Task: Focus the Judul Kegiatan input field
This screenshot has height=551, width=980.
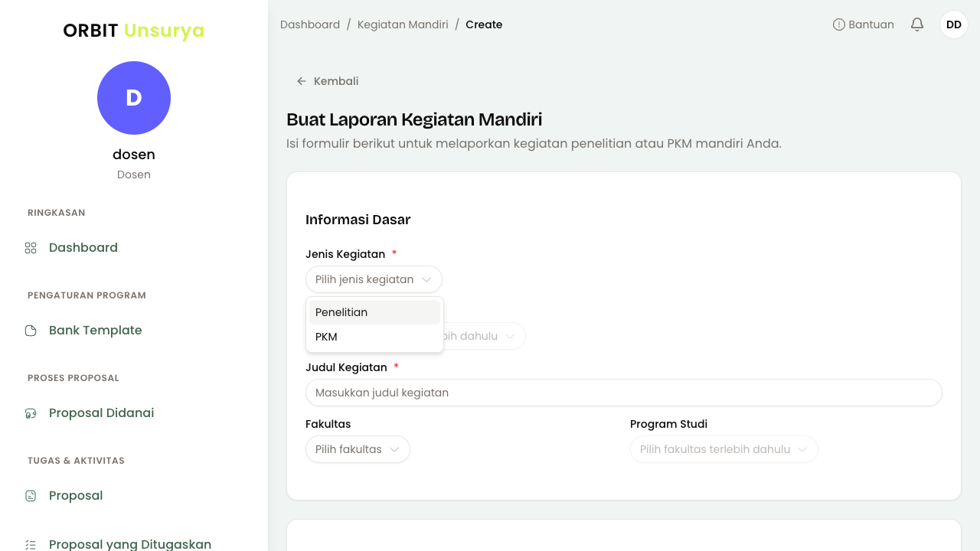Action: click(x=623, y=393)
